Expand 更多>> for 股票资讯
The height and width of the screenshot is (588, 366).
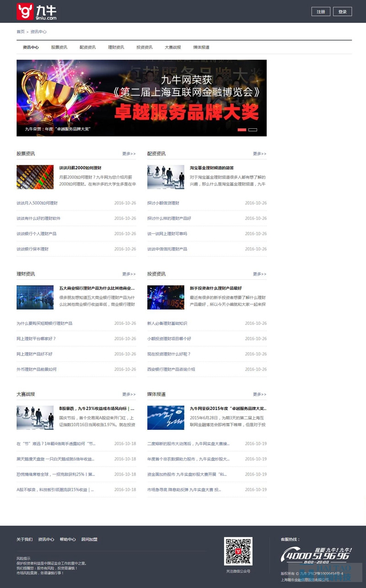[x=129, y=154]
